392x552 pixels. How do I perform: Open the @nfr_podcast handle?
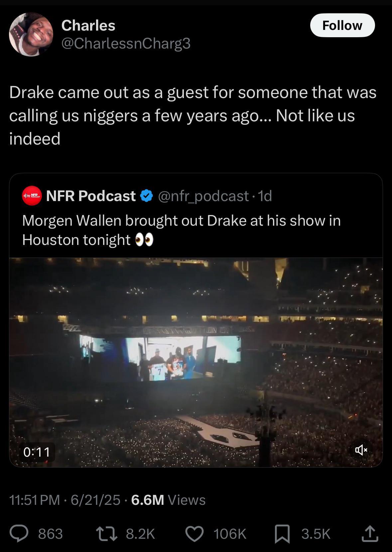pyautogui.click(x=203, y=196)
